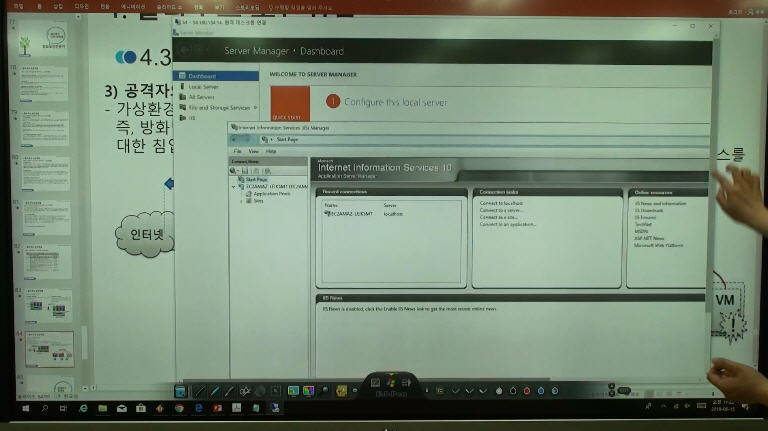
Task: Click first pen tool in annotation toolbar
Action: [x=200, y=391]
